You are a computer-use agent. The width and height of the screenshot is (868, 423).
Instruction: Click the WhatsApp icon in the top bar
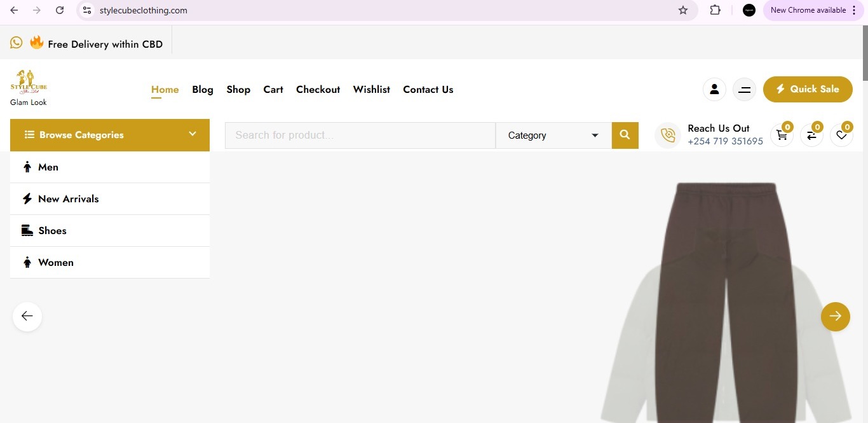[x=16, y=42]
